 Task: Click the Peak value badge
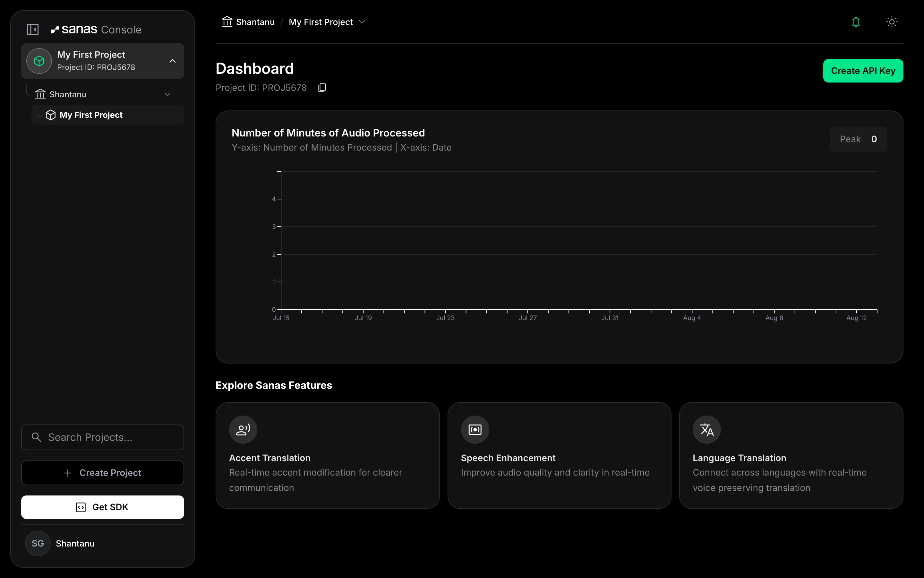pyautogui.click(x=858, y=139)
